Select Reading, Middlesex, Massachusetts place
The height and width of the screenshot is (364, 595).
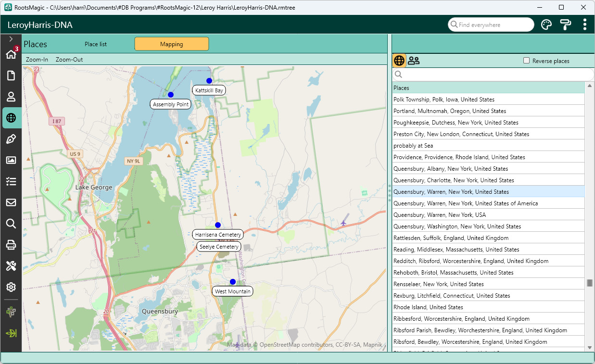tap(488, 250)
